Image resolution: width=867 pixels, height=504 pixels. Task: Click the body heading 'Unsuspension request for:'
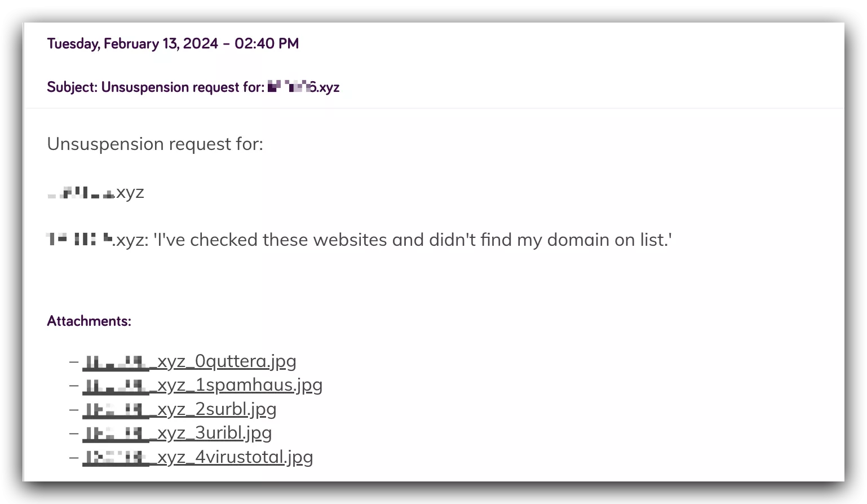[155, 144]
